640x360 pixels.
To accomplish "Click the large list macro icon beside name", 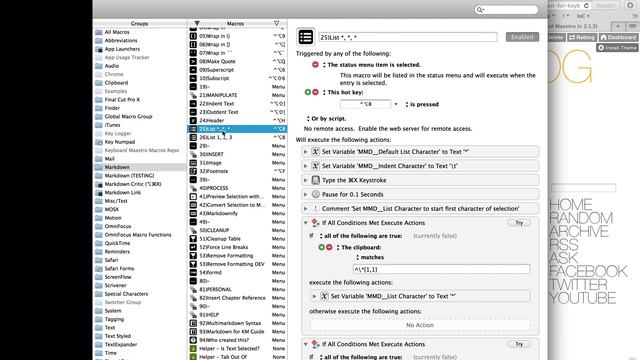I will (306, 37).
